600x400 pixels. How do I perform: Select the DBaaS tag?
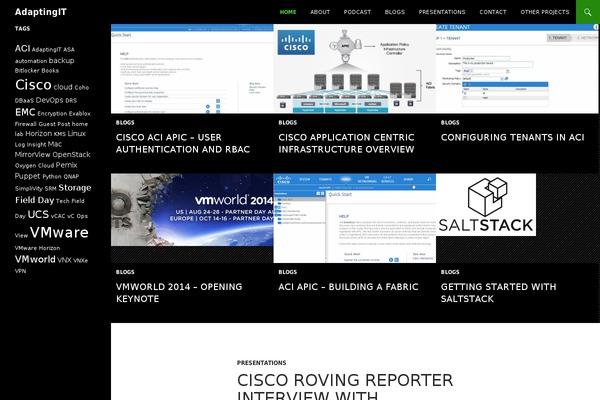click(x=24, y=101)
